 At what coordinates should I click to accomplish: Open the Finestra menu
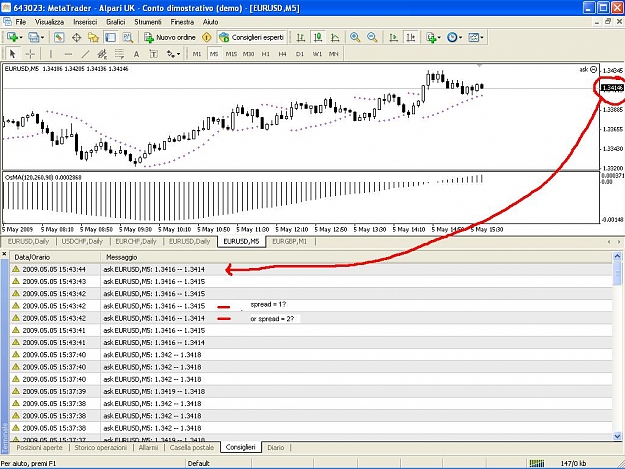point(182,22)
